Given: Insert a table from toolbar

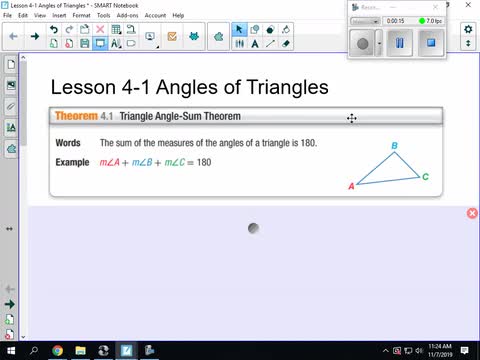Looking at the screenshot, I should pyautogui.click(x=116, y=30).
